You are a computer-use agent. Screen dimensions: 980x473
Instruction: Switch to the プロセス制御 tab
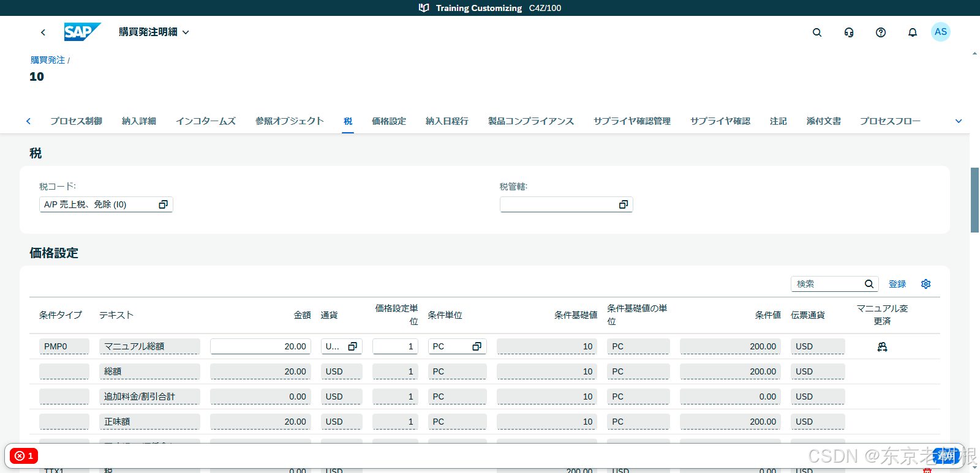pyautogui.click(x=76, y=121)
